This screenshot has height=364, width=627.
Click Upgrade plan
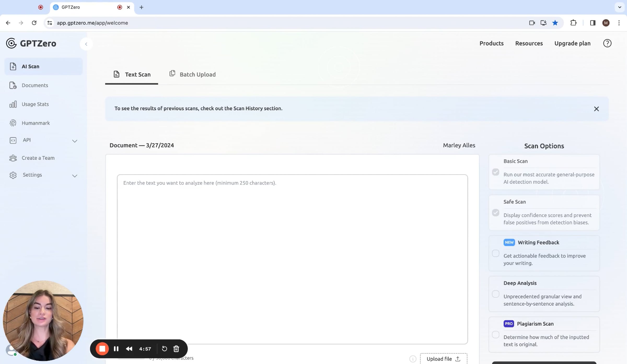(x=572, y=43)
